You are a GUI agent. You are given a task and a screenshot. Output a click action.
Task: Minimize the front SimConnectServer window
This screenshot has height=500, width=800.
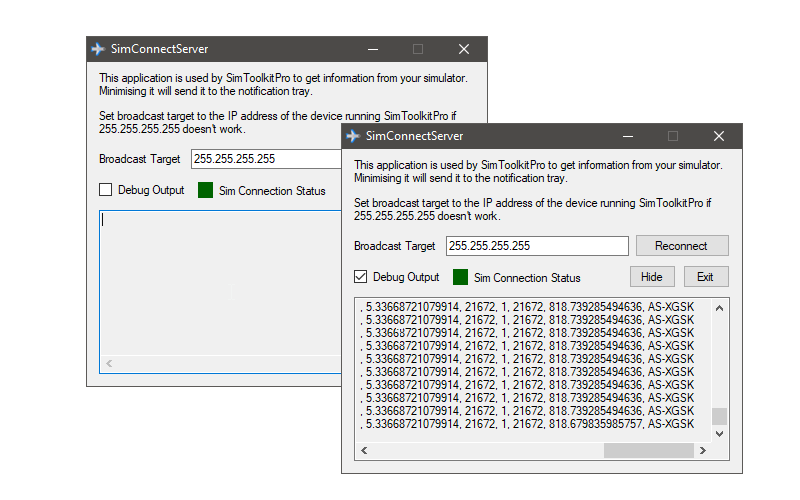click(628, 136)
